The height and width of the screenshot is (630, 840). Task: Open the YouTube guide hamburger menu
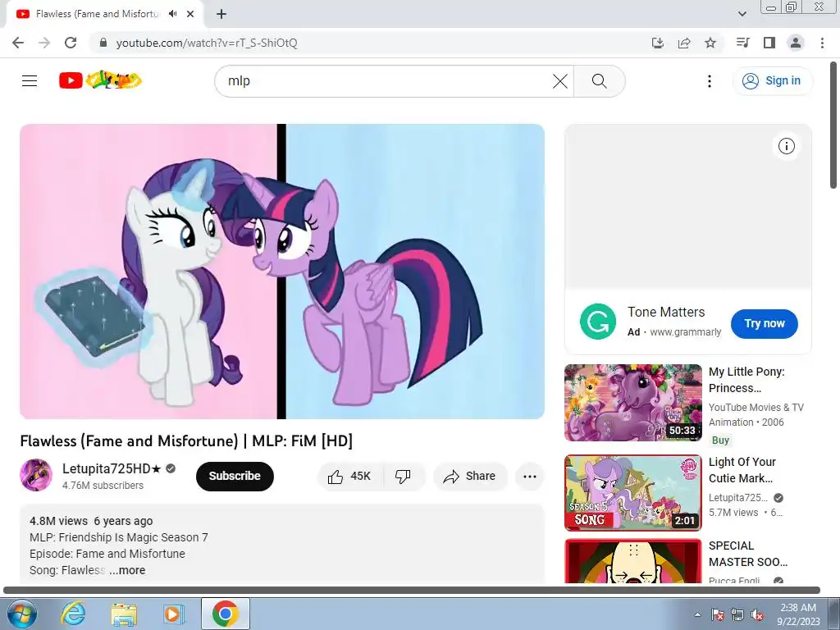30,81
